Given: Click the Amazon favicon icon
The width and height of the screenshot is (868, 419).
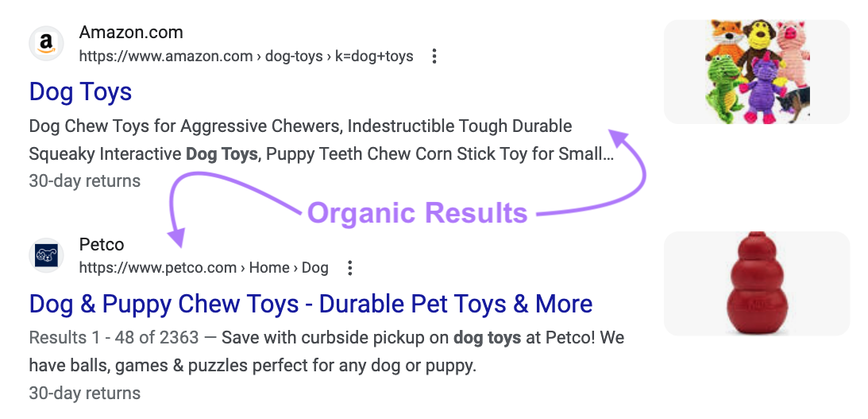Looking at the screenshot, I should click(46, 44).
